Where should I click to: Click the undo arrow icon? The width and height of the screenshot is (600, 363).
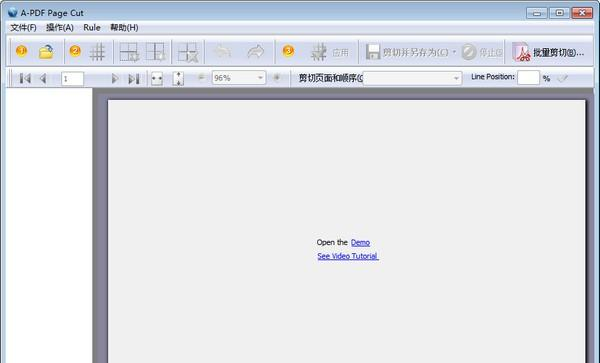coord(222,52)
